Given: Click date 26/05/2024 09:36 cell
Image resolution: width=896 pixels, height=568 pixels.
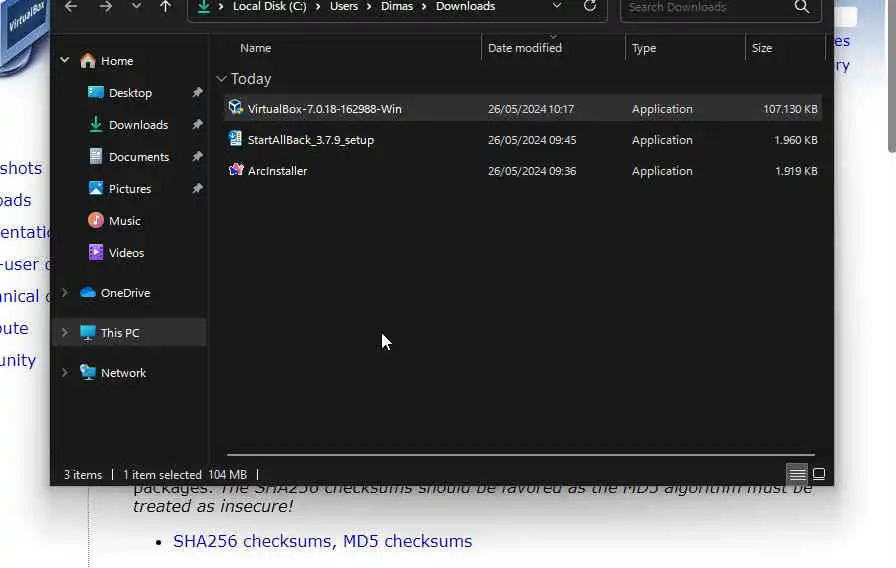Looking at the screenshot, I should tap(532, 171).
